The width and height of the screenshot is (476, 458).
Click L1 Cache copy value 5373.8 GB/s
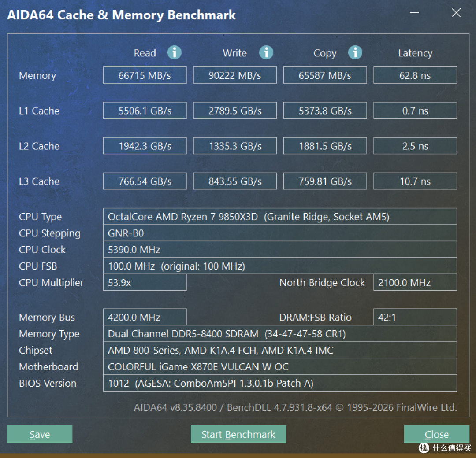[325, 111]
